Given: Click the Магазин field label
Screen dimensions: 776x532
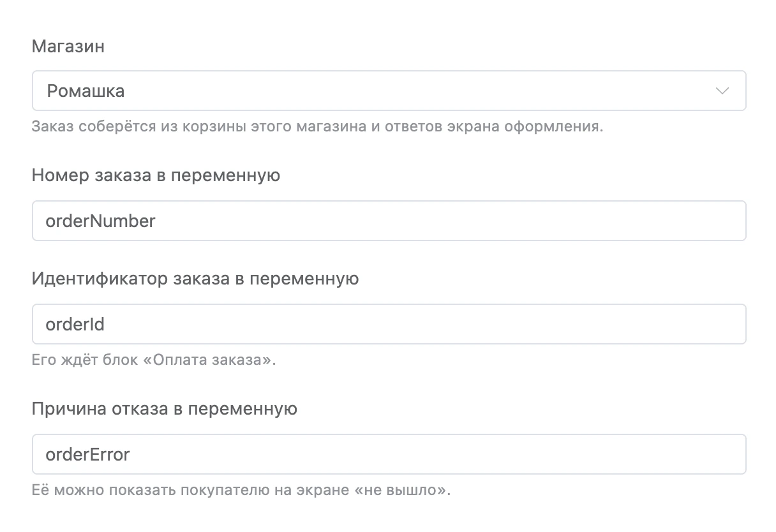Looking at the screenshot, I should tap(68, 47).
